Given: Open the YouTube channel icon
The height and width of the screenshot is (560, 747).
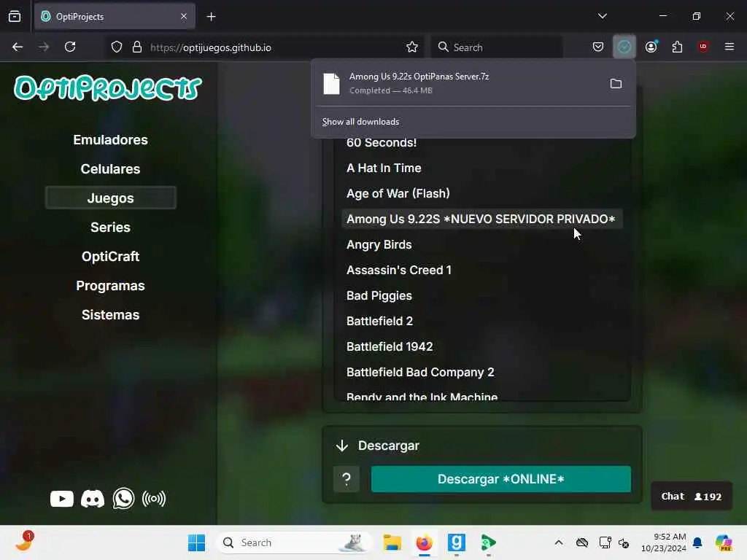Looking at the screenshot, I should [62, 499].
